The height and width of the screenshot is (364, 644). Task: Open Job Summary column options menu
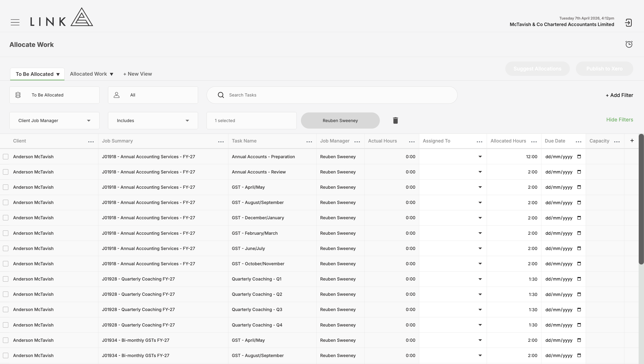pos(221,142)
